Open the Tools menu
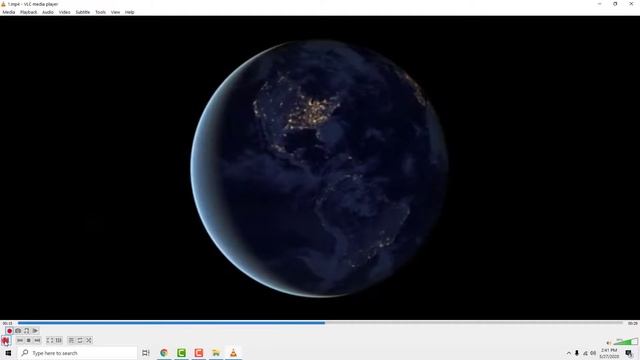Image resolution: width=640 pixels, height=360 pixels. pyautogui.click(x=100, y=12)
